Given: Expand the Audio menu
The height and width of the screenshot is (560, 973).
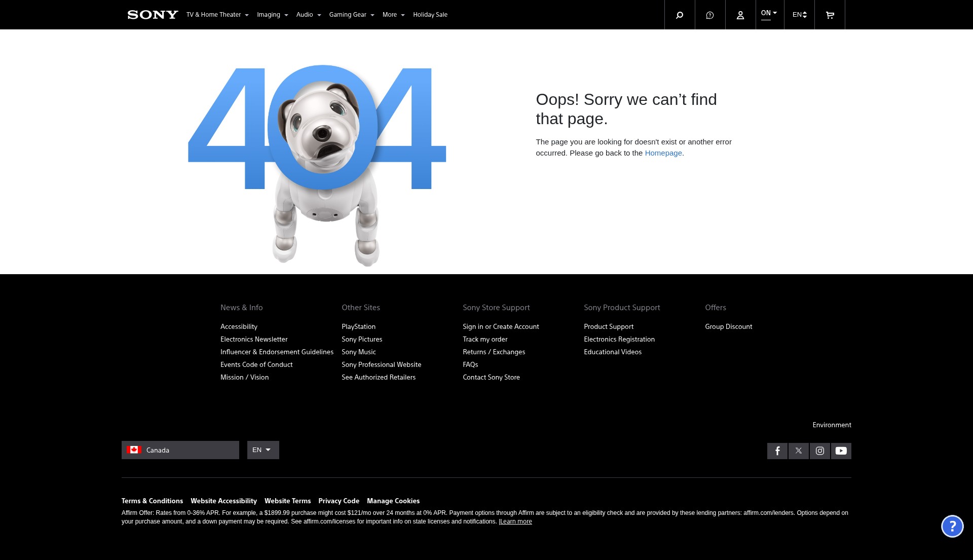Looking at the screenshot, I should tap(309, 15).
